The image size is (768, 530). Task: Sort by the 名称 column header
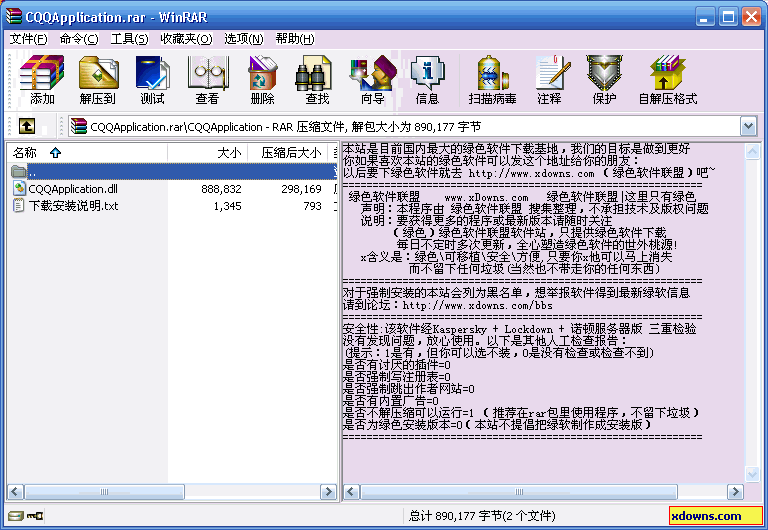(x=87, y=153)
